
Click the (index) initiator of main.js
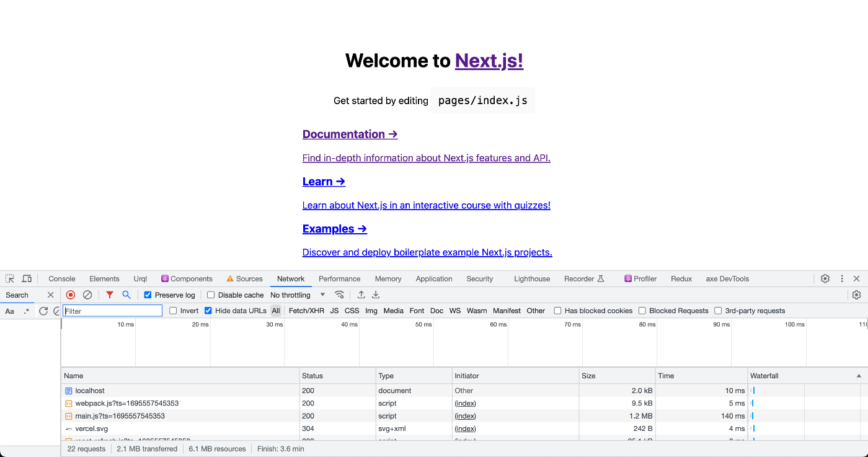pos(465,416)
